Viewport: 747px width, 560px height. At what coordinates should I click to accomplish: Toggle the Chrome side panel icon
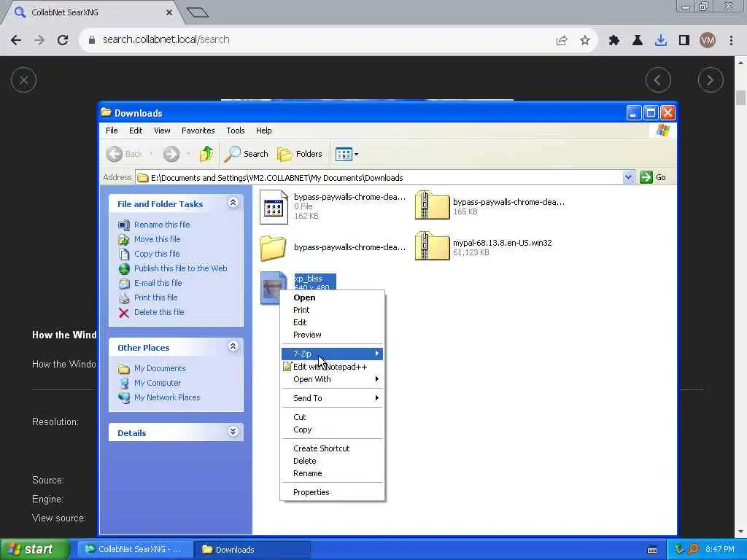click(684, 41)
